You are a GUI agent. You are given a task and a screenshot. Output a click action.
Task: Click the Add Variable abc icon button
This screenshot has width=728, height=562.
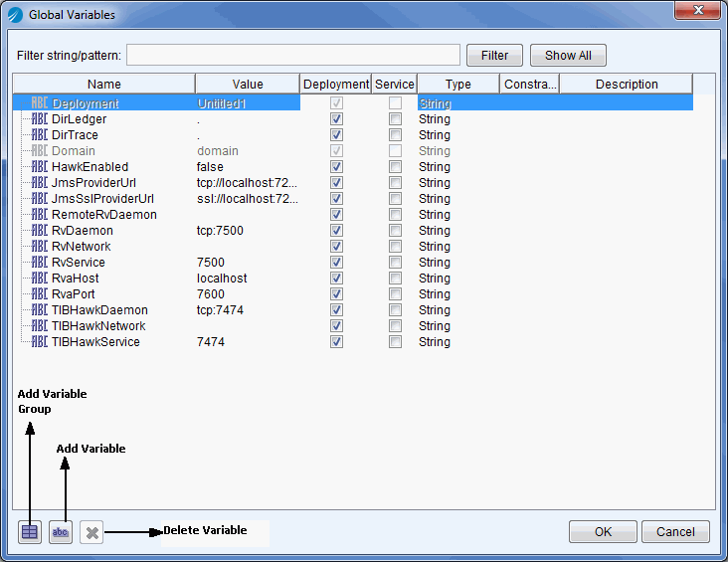pos(61,532)
